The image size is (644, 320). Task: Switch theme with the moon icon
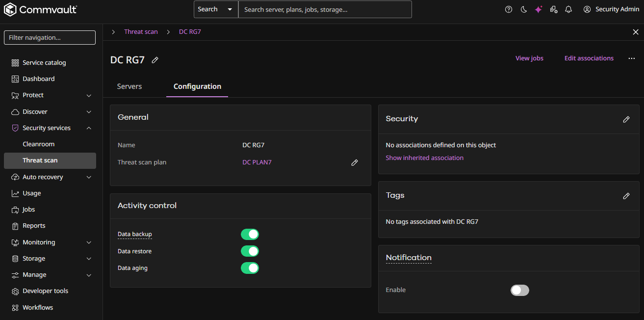(x=523, y=9)
